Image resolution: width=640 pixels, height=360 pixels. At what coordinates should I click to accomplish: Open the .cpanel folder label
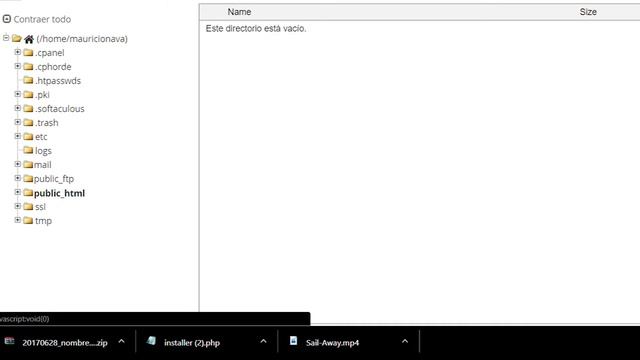click(50, 53)
